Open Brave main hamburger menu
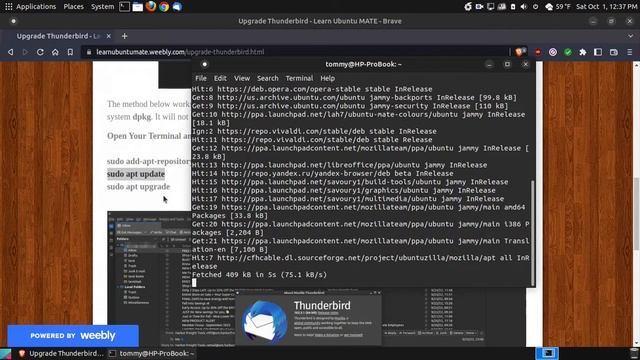 pyautogui.click(x=629, y=52)
